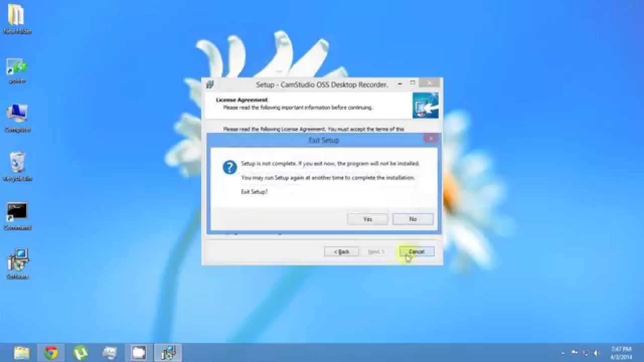The width and height of the screenshot is (644, 362).
Task: Click the white window taskbar icon
Action: pos(138,353)
